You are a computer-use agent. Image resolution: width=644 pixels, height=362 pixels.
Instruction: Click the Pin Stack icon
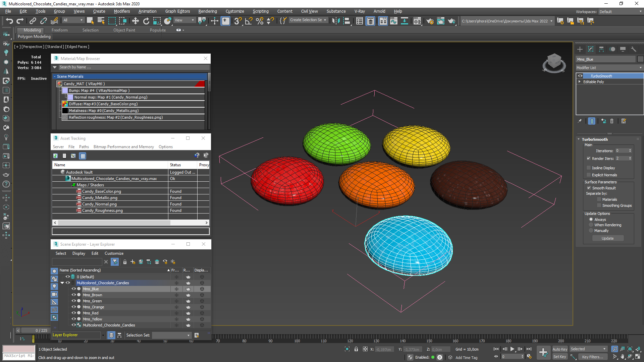(580, 121)
